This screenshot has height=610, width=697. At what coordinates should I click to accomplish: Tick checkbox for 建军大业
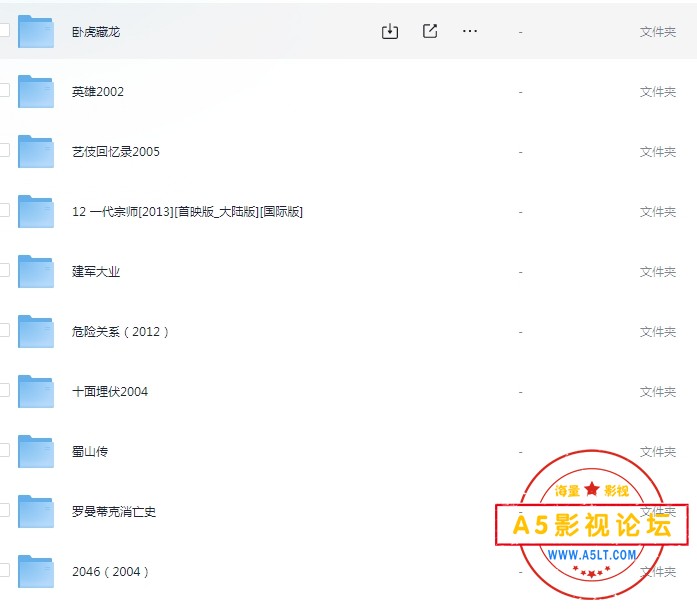click(x=4, y=270)
